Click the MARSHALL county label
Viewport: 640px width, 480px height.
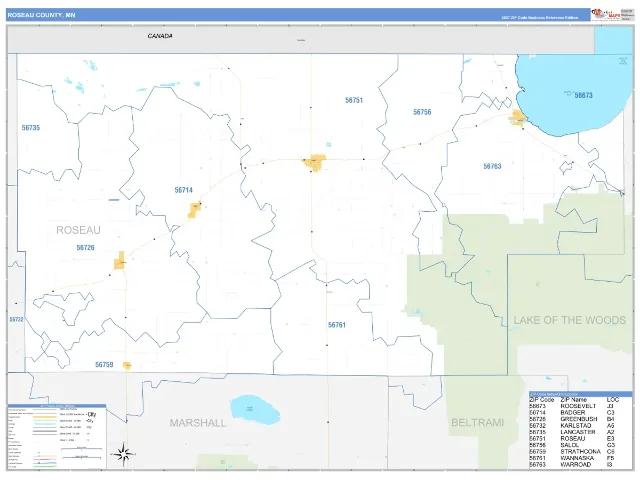[198, 423]
